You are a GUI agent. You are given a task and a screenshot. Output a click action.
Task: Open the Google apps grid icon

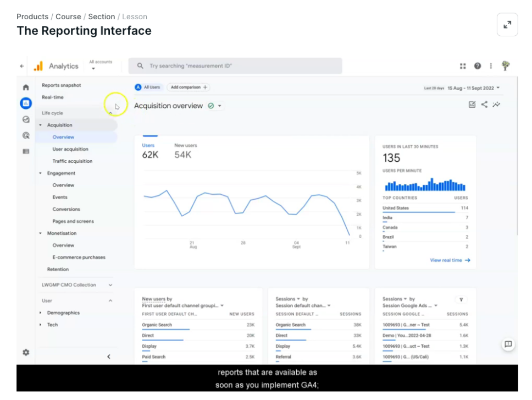(463, 66)
